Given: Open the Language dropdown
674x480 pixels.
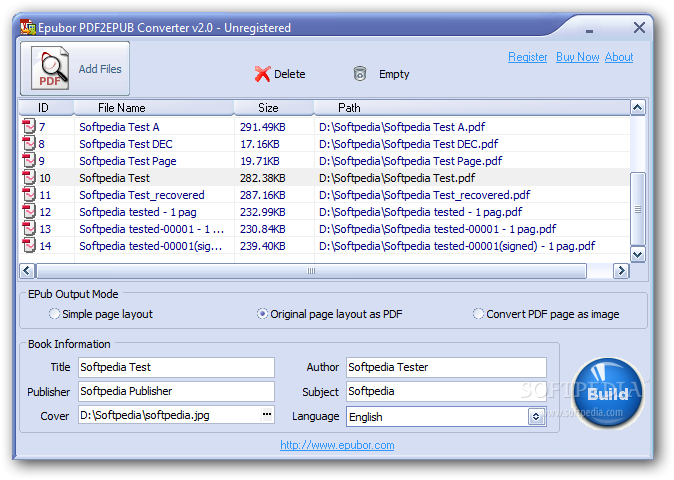Looking at the screenshot, I should point(536,416).
